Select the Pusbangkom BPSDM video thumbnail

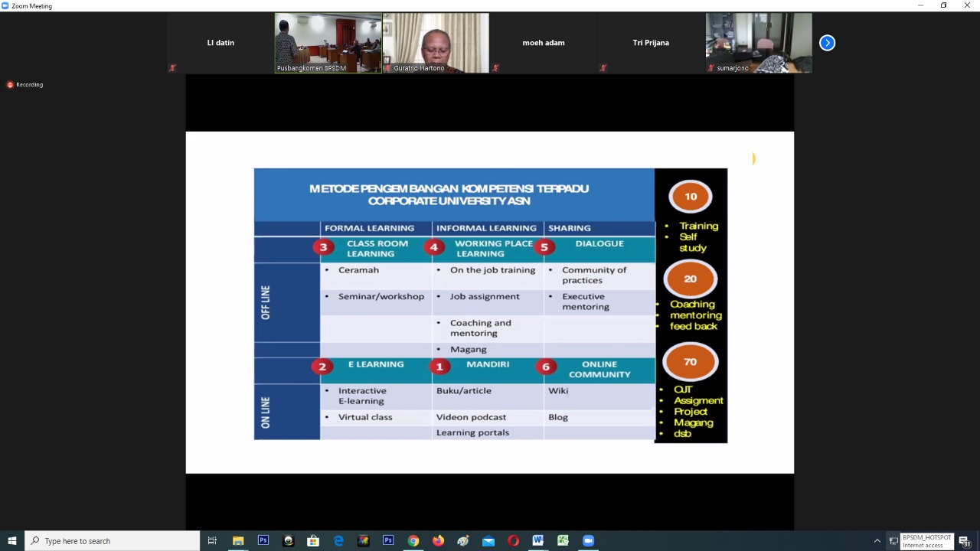328,43
